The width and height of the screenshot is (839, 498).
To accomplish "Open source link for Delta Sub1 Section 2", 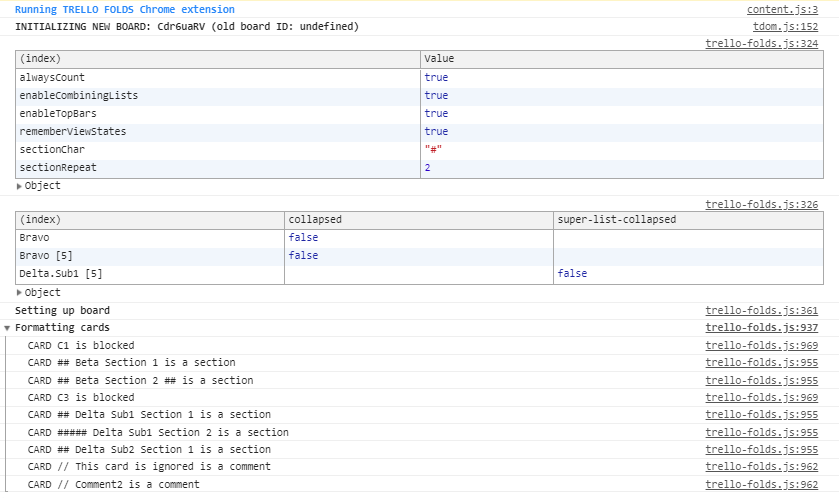I will pos(761,432).
